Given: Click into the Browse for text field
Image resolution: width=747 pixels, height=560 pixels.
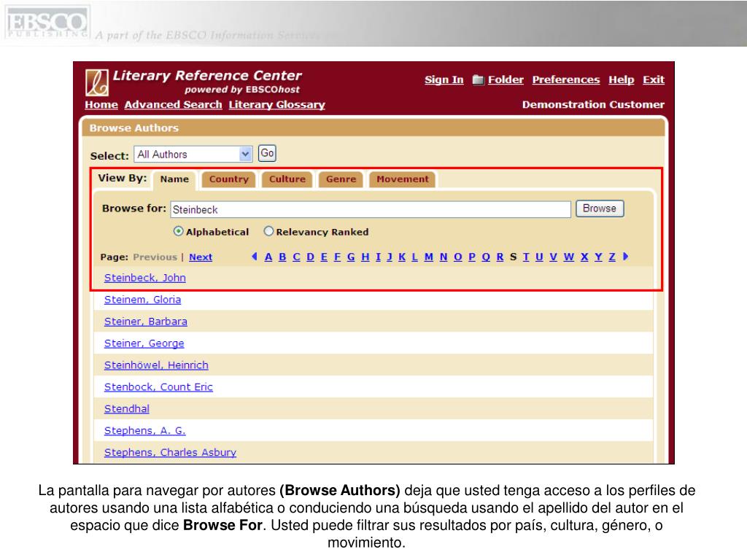Looking at the screenshot, I should click(x=371, y=209).
